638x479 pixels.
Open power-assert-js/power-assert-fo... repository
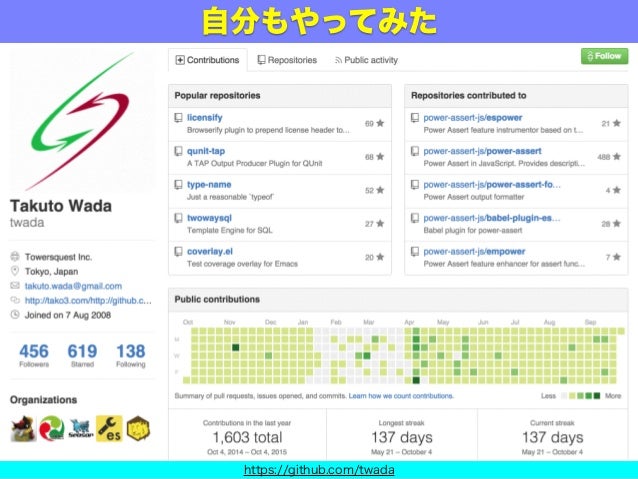point(492,184)
